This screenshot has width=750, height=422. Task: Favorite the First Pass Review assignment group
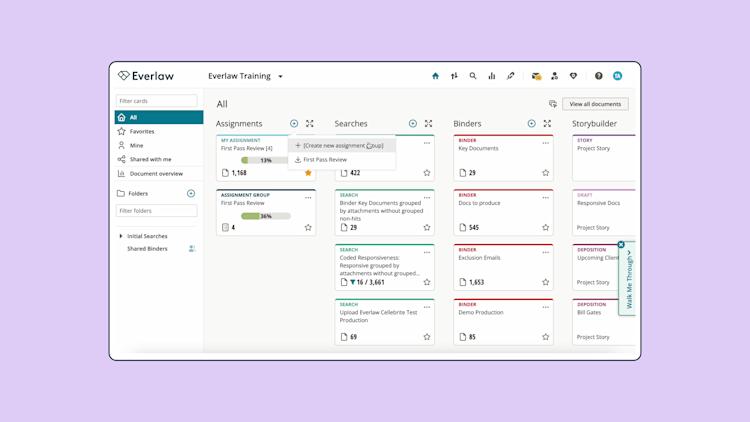(308, 228)
